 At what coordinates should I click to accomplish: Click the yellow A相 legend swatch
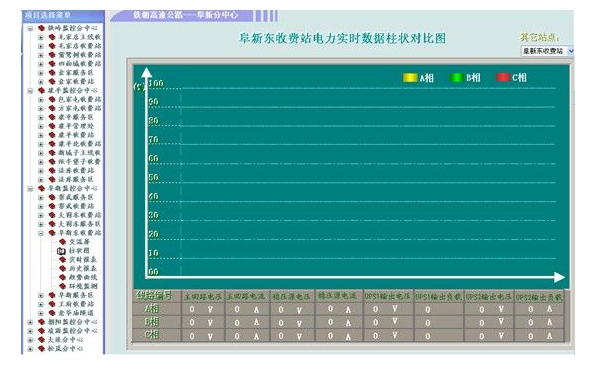point(410,77)
